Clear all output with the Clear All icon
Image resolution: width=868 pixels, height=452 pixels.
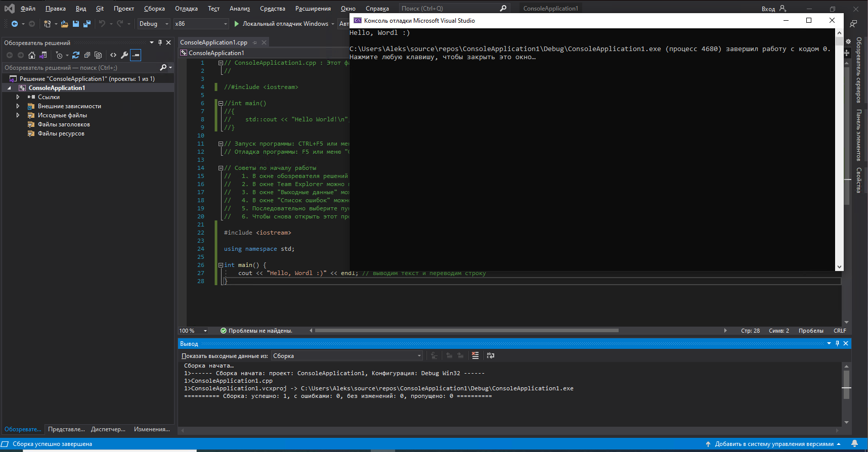pyautogui.click(x=475, y=355)
